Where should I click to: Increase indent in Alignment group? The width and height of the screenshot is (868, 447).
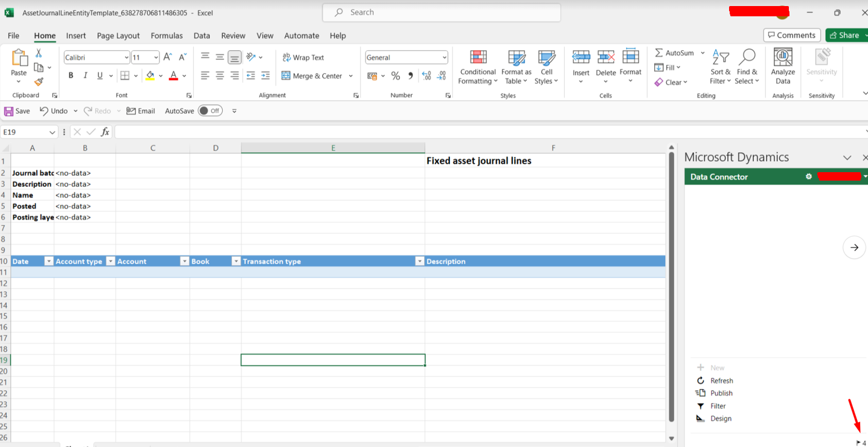pos(265,76)
